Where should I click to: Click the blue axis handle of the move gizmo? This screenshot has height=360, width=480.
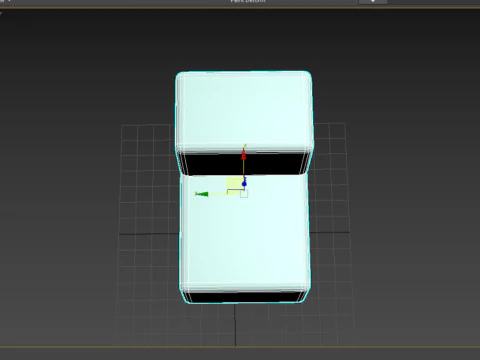point(244,184)
